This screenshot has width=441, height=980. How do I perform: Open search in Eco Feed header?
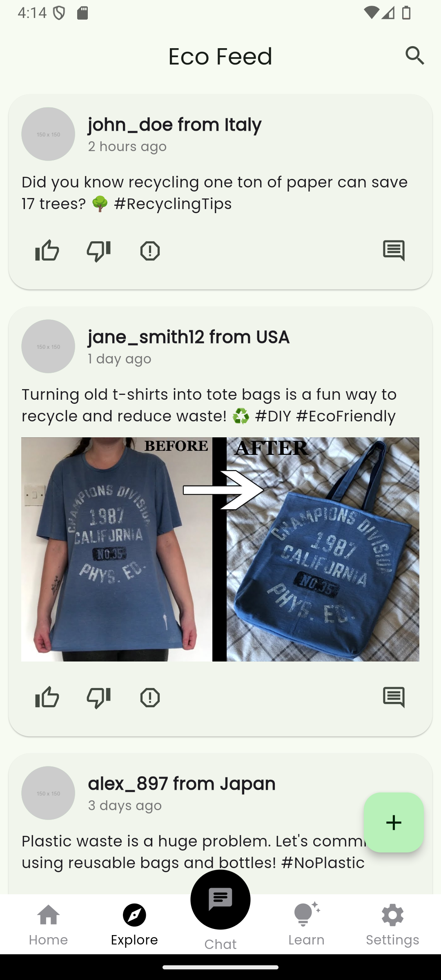point(415,56)
